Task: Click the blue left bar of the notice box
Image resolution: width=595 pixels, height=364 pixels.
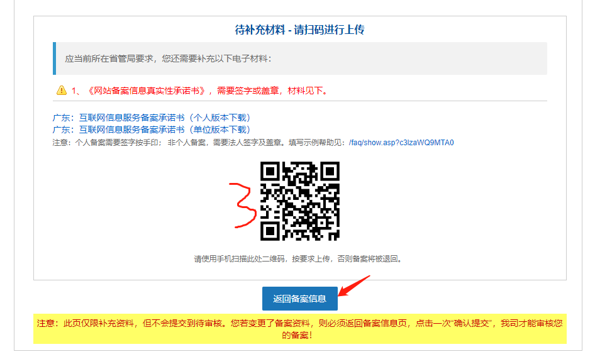Action: [54, 58]
